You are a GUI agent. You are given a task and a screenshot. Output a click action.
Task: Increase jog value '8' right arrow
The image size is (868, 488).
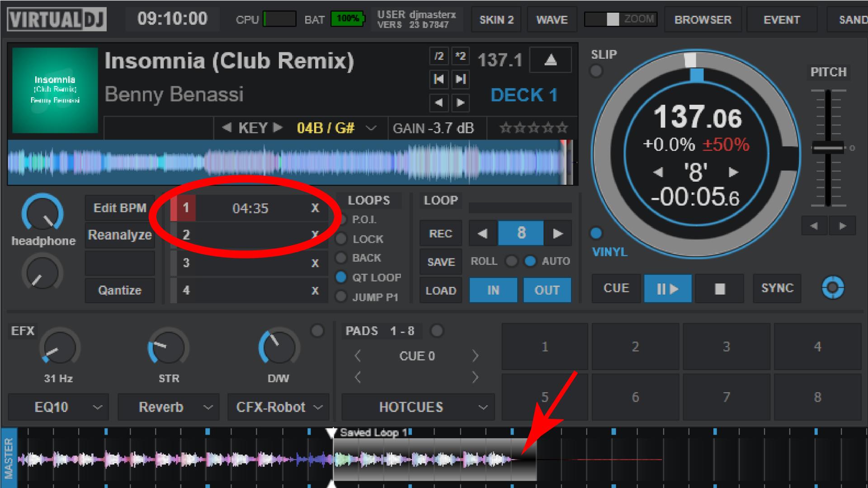pyautogui.click(x=733, y=172)
